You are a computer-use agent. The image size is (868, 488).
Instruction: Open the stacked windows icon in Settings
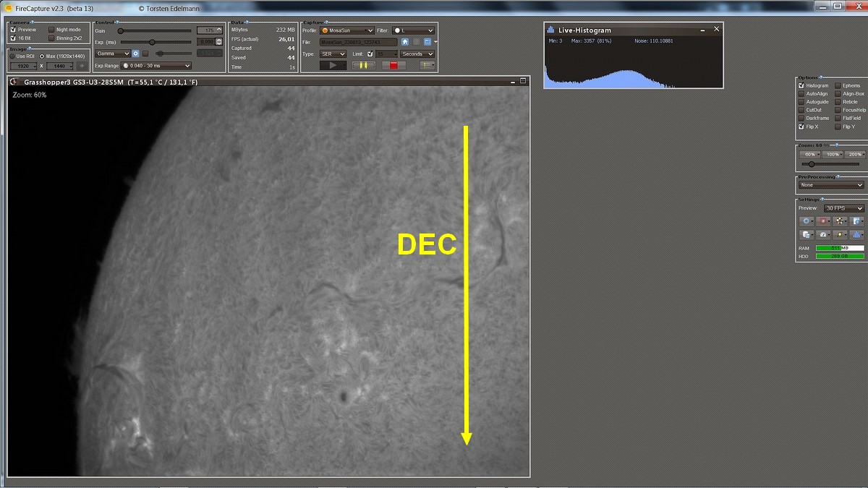807,235
